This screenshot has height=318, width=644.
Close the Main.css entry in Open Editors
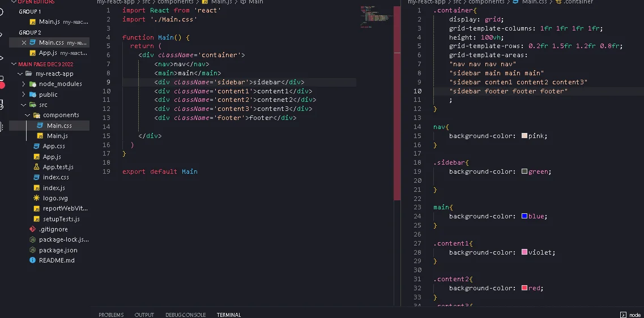(x=24, y=42)
